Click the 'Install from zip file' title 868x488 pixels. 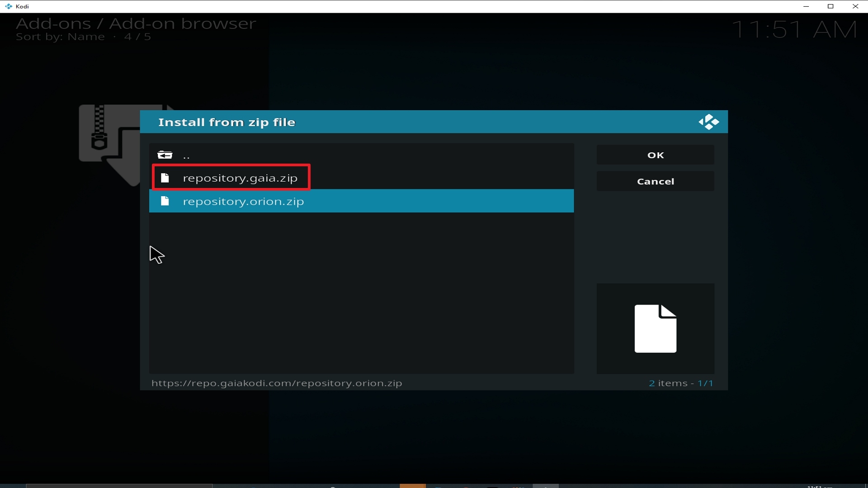click(226, 122)
